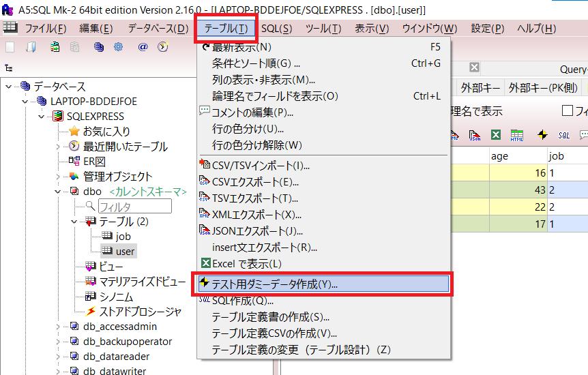Select ER図 in database tree

point(94,161)
